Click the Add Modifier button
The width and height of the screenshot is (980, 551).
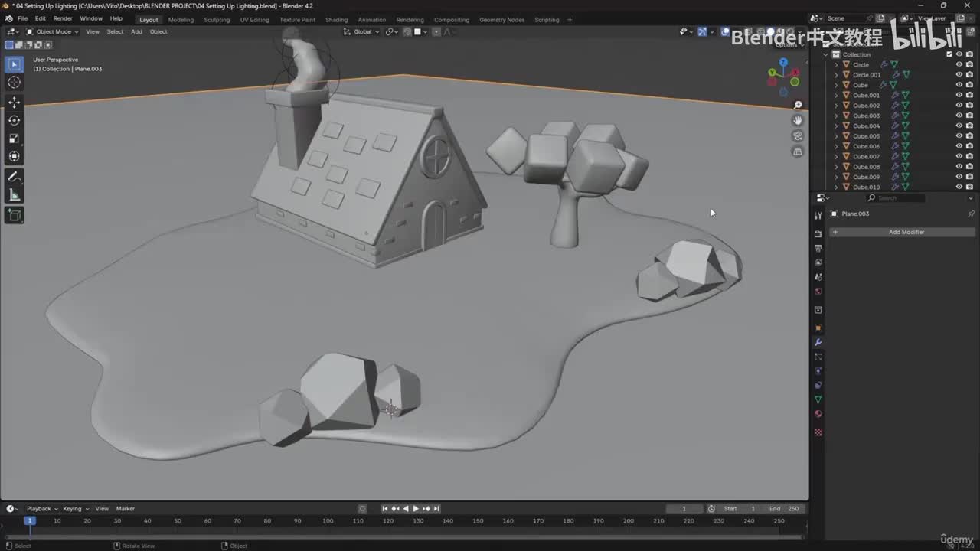(903, 232)
